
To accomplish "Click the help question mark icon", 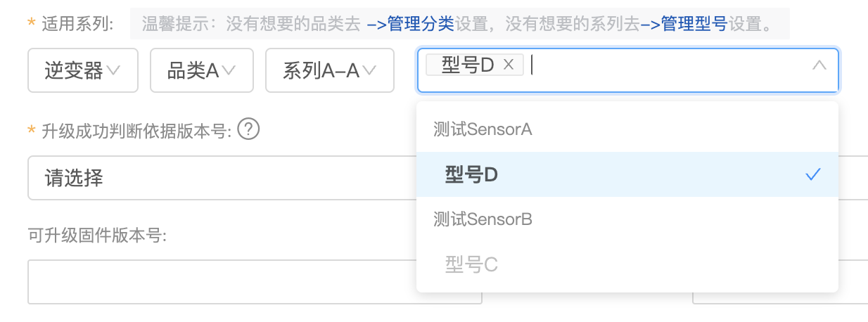I will coord(249,129).
